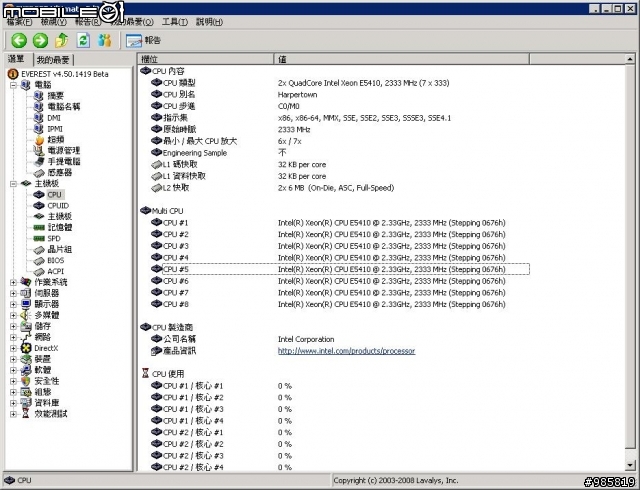Viewport: 640px width, 490px height.
Task: Select the 效能測試 benchmark hourglass icon
Action: click(26, 414)
